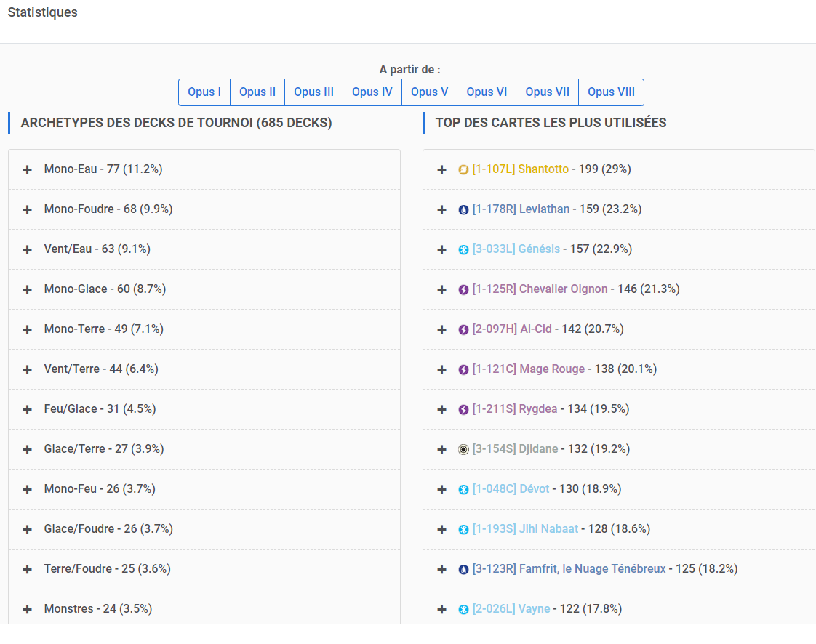Click the ice icon beside Dévot
The width and height of the screenshot is (816, 644).
click(463, 489)
